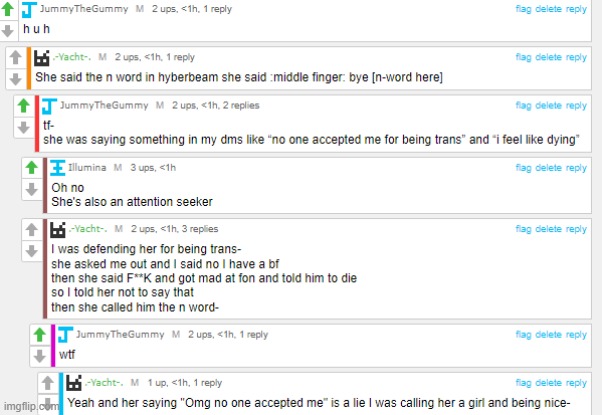This screenshot has width=602, height=415.
Task: Downvote Illumina's attention seeker comment
Action: tap(31, 189)
